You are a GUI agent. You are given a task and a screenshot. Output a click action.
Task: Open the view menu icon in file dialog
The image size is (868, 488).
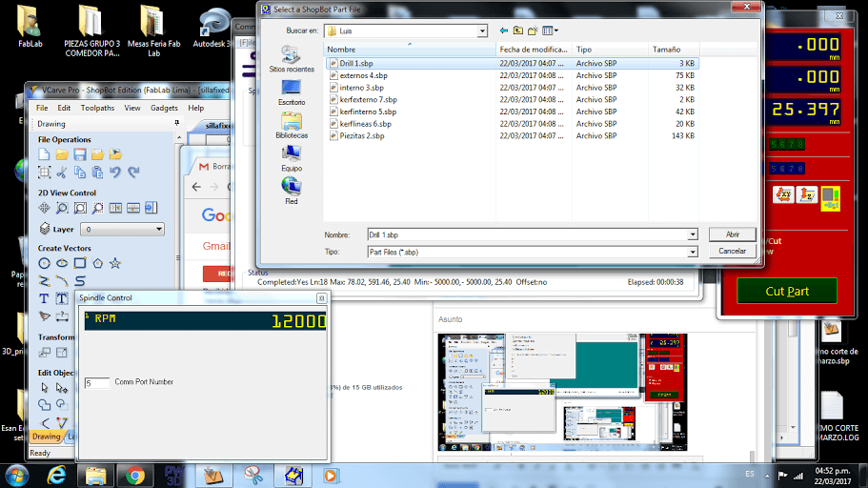(x=551, y=30)
